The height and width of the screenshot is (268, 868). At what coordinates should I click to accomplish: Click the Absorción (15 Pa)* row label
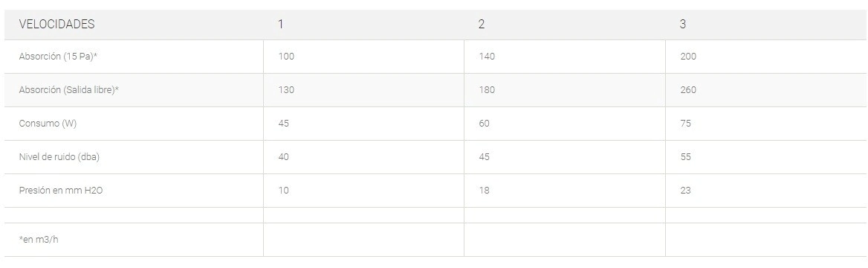click(58, 57)
